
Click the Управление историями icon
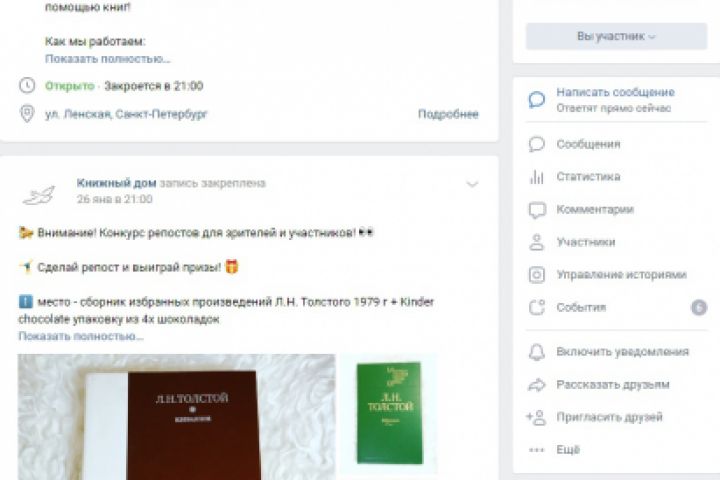click(536, 275)
